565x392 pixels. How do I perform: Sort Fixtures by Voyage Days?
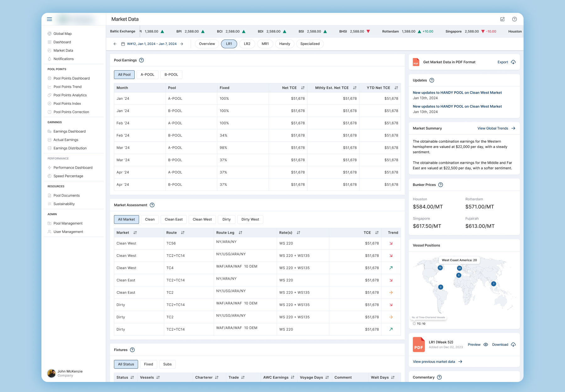point(327,378)
